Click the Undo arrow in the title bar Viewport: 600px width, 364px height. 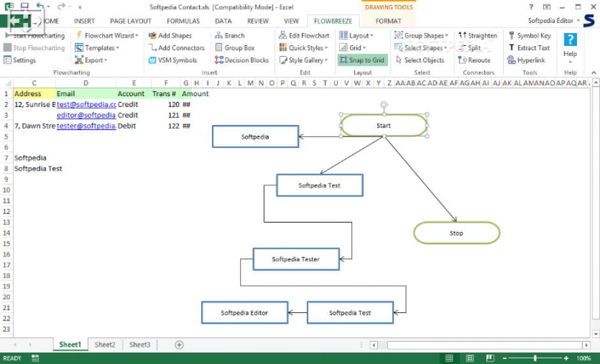40,6
